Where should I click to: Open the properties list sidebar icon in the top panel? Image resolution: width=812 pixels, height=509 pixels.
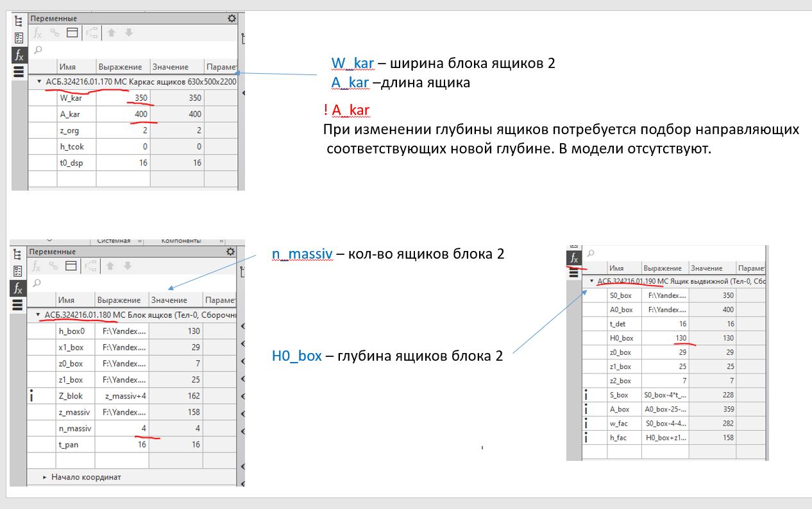[19, 37]
